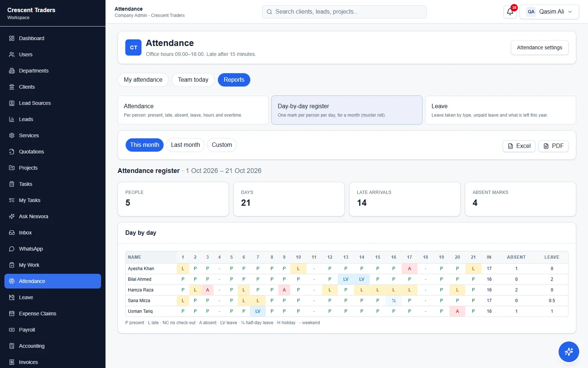Image resolution: width=588 pixels, height=368 pixels.
Task: Open the Quotations icon
Action: (x=12, y=152)
